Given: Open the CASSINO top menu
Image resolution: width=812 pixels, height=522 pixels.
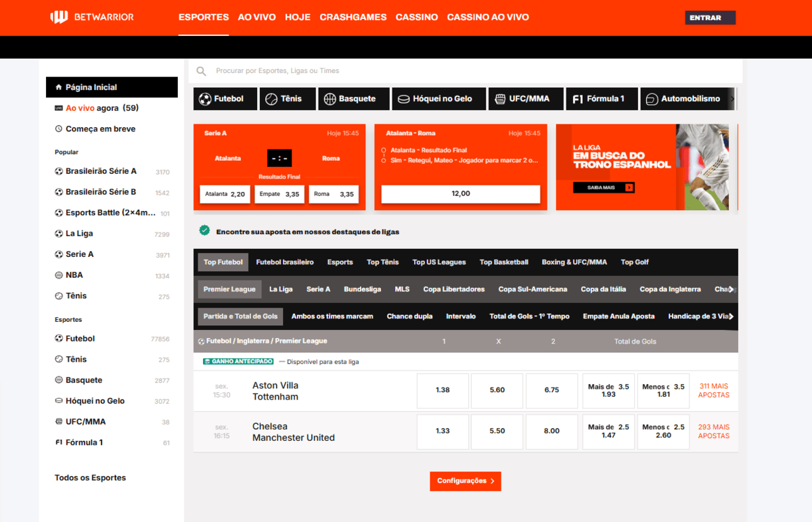Looking at the screenshot, I should coord(417,17).
